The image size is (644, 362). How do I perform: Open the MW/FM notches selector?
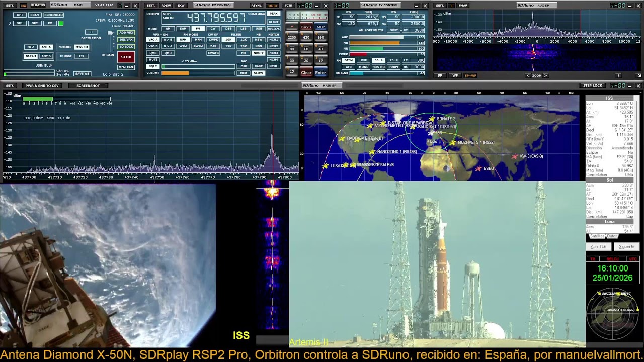[82, 47]
